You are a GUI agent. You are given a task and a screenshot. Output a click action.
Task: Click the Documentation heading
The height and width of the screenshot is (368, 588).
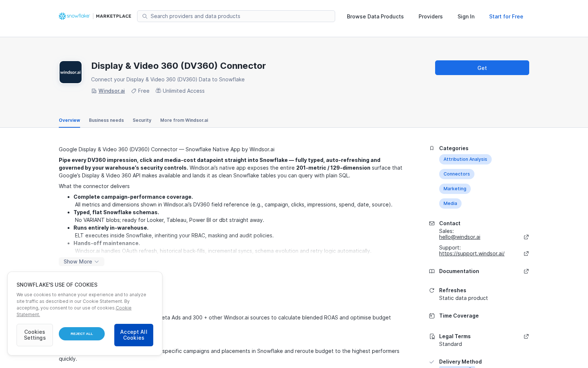point(459,271)
